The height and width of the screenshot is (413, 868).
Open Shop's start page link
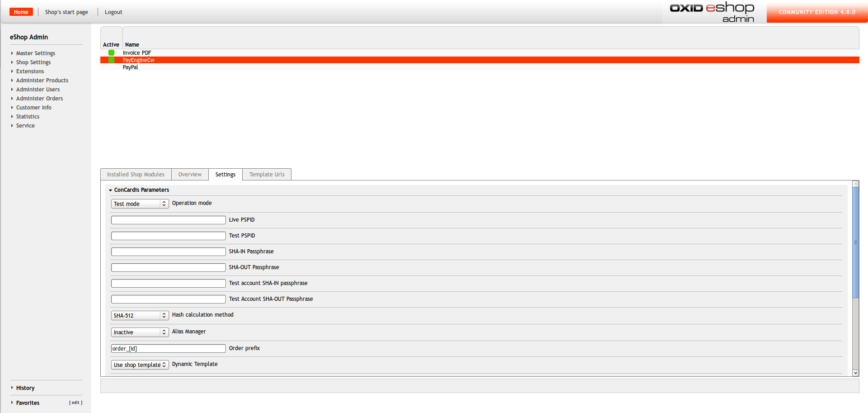click(x=66, y=12)
